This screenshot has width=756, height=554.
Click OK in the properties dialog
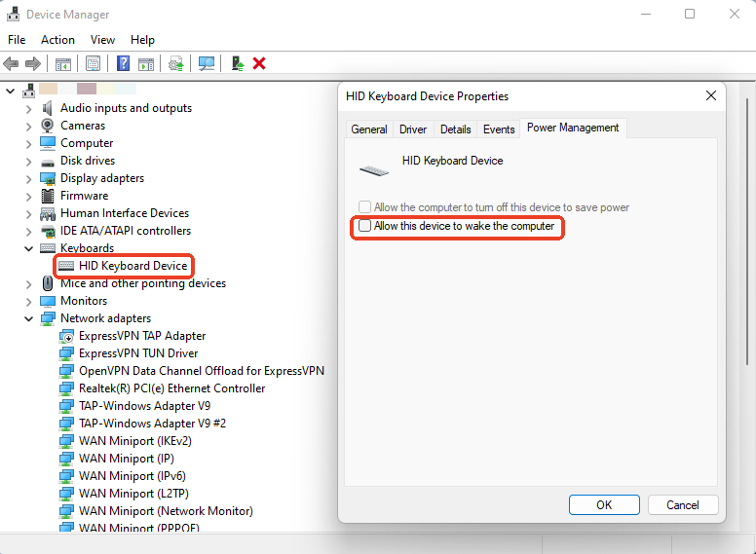click(604, 505)
